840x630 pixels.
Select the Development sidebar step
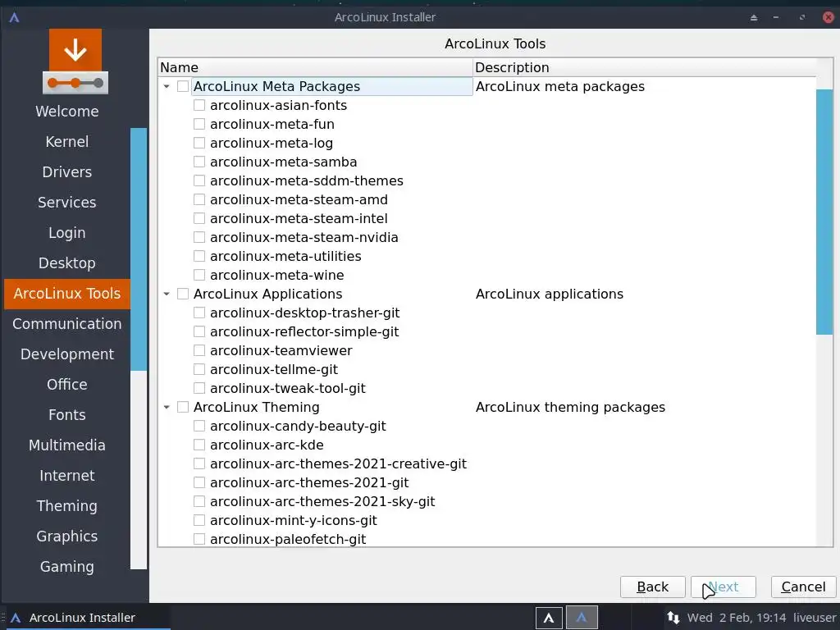67,354
